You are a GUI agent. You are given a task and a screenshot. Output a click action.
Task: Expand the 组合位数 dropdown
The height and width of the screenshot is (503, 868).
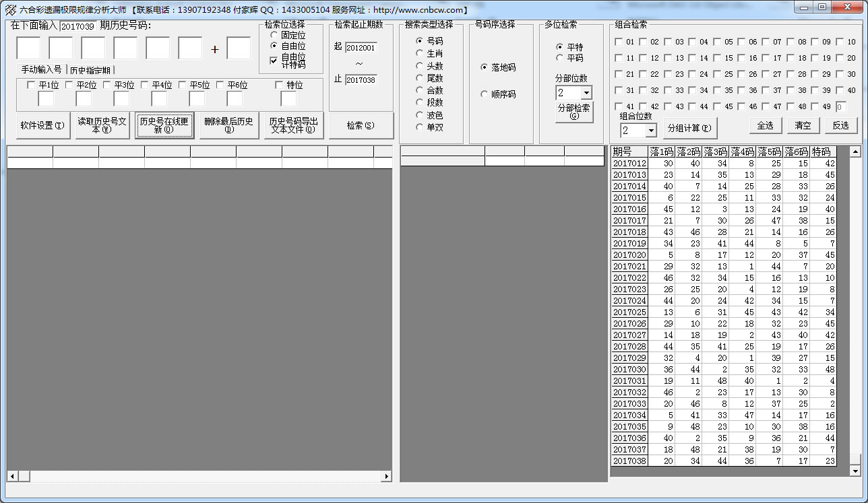click(650, 130)
